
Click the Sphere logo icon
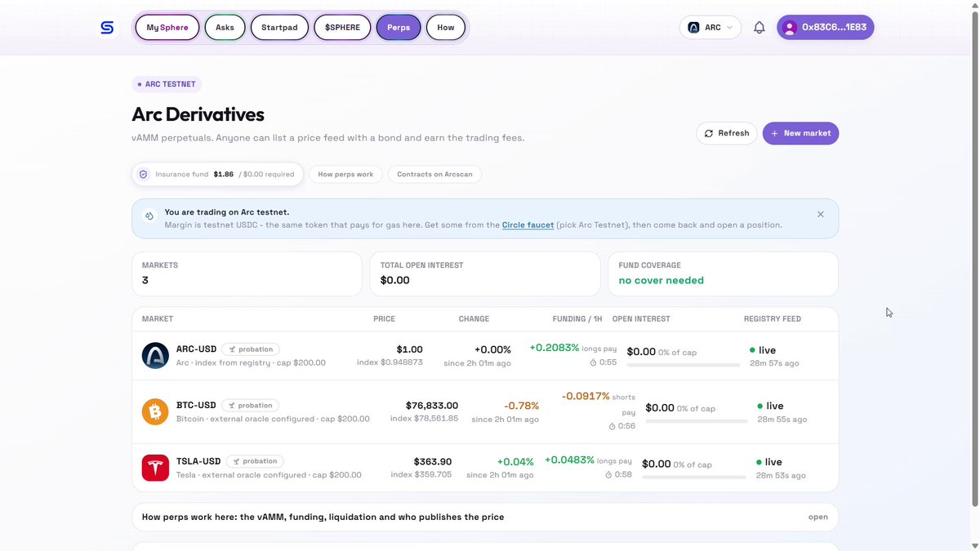tap(107, 28)
